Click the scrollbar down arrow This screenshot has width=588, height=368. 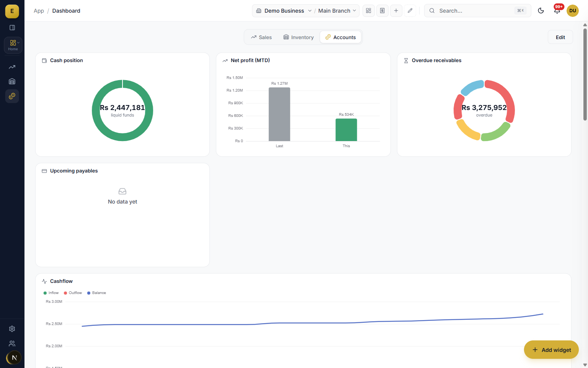tap(585, 365)
